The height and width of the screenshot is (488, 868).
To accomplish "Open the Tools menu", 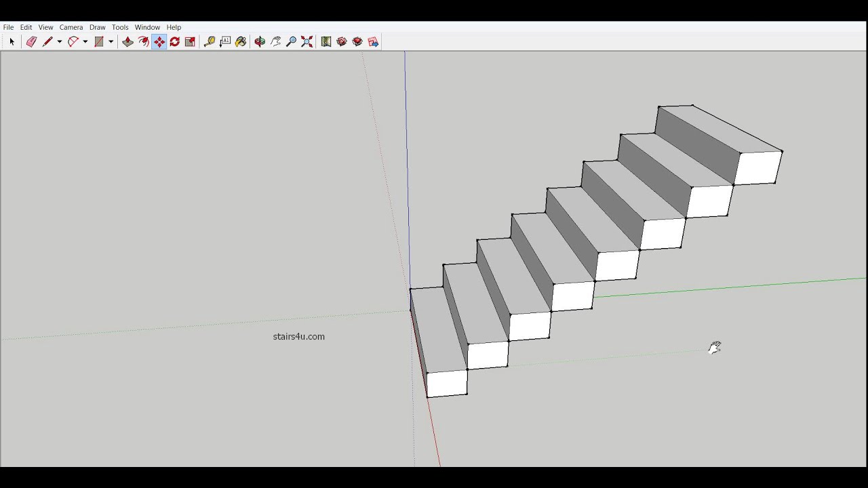I will (x=120, y=27).
